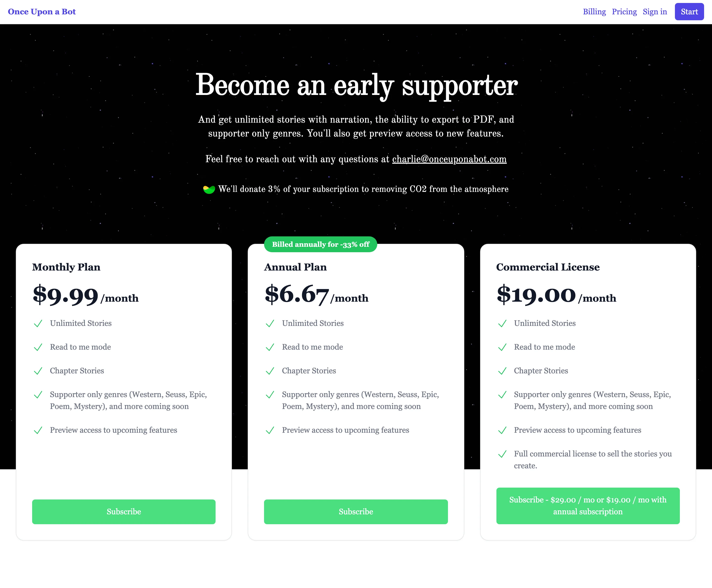This screenshot has height=588, width=712.
Task: Open the Billing page from the navigation
Action: click(594, 12)
